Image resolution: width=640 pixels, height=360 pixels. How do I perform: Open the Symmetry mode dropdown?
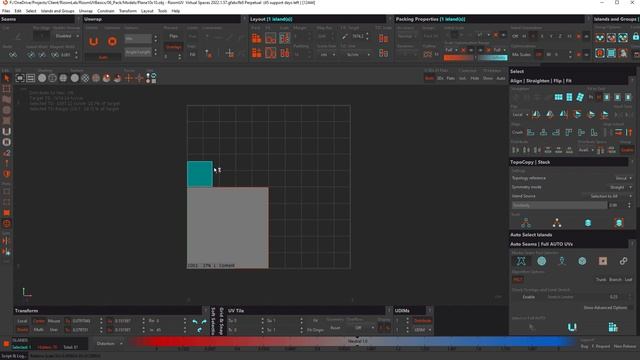point(621,187)
